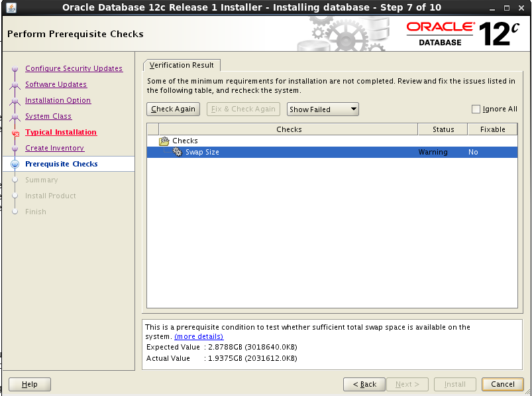Click the Java installer icon in title bar
The width and height of the screenshot is (532, 396).
(11, 7)
